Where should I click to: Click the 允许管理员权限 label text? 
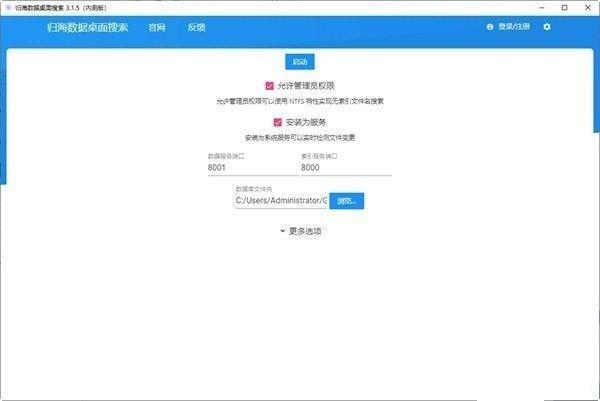coord(307,86)
